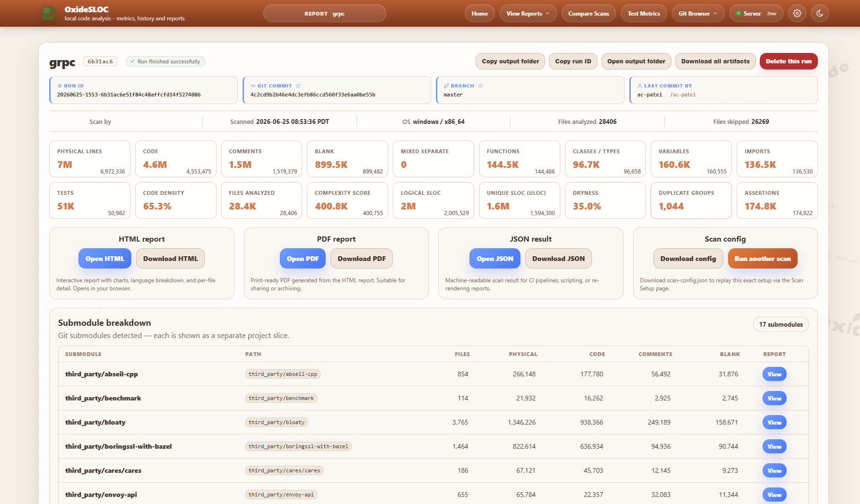
Task: Click bloaty physical value 1,346,226
Action: tap(522, 422)
